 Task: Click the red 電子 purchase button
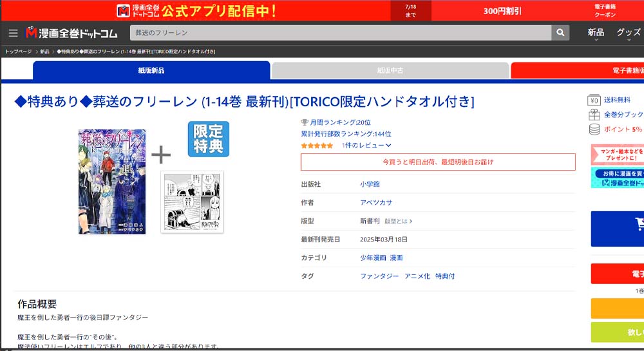coord(618,274)
